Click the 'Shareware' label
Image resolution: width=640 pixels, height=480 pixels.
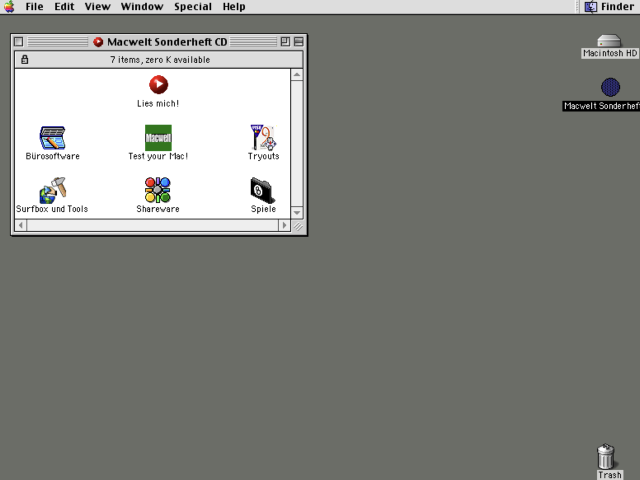158,209
